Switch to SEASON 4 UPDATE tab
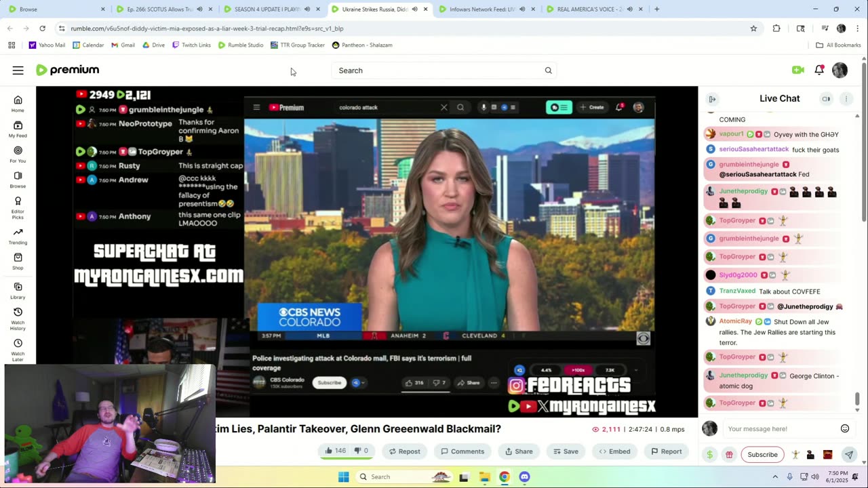Image resolution: width=868 pixels, height=488 pixels. point(271,9)
